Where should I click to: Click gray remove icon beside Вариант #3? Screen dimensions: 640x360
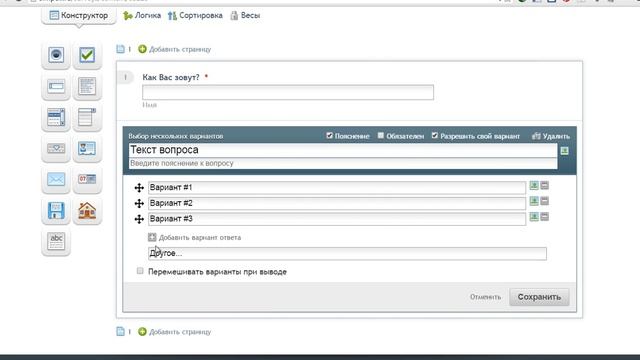[544, 217]
